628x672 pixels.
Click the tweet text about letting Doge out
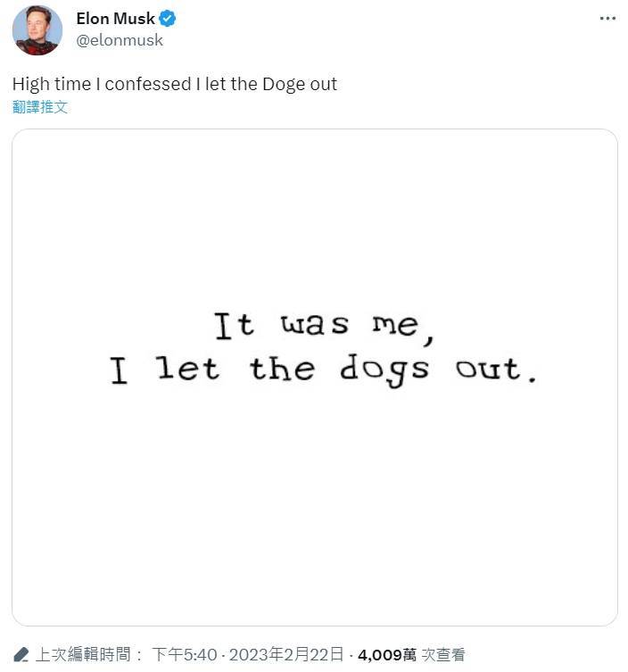coord(175,85)
